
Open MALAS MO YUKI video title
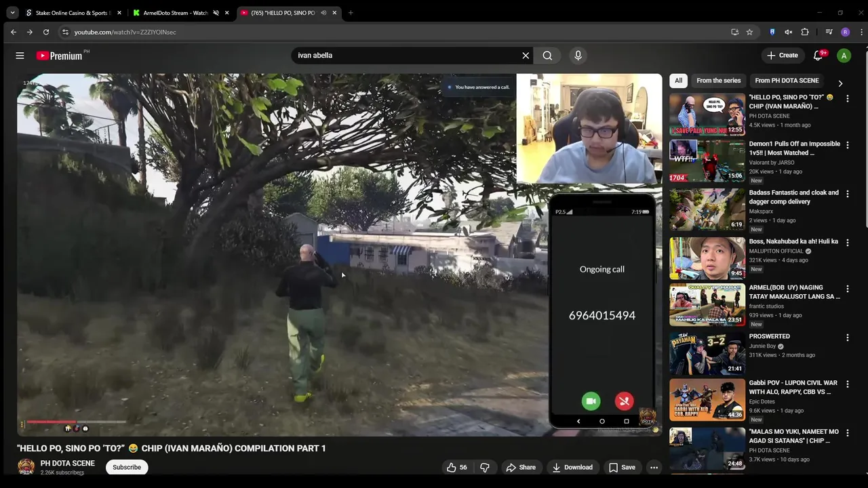[x=793, y=436]
